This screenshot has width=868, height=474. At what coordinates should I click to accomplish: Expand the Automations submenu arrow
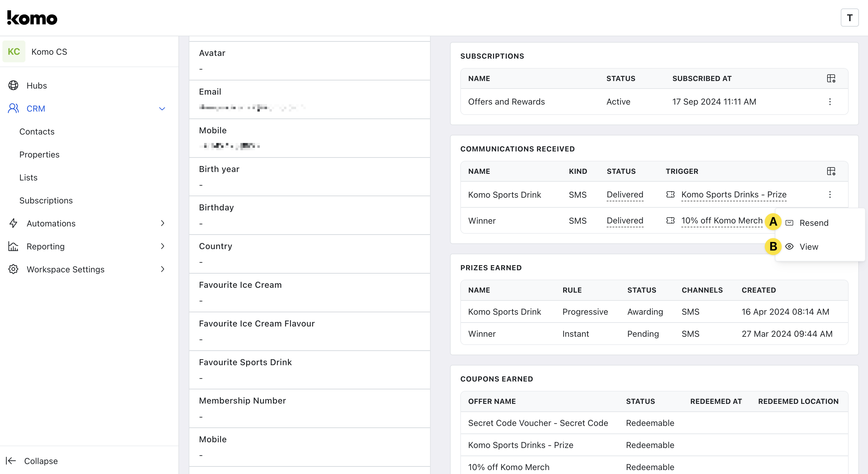pyautogui.click(x=163, y=223)
